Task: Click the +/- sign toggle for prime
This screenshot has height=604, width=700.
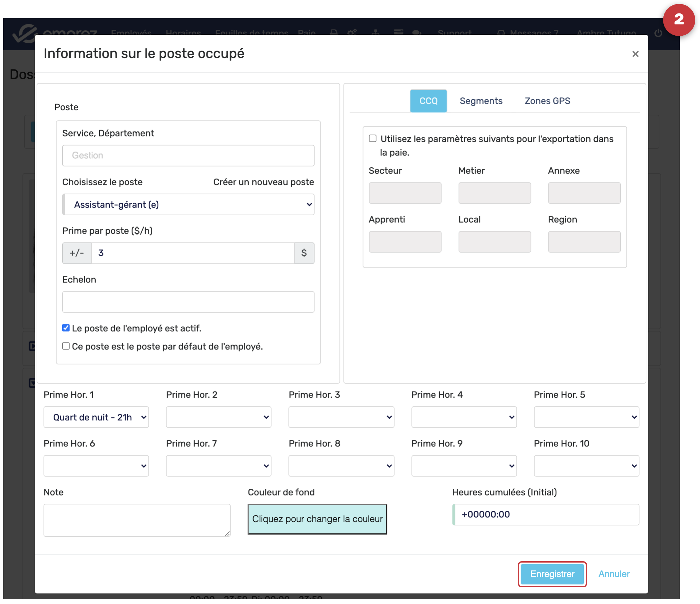Action: 77,253
